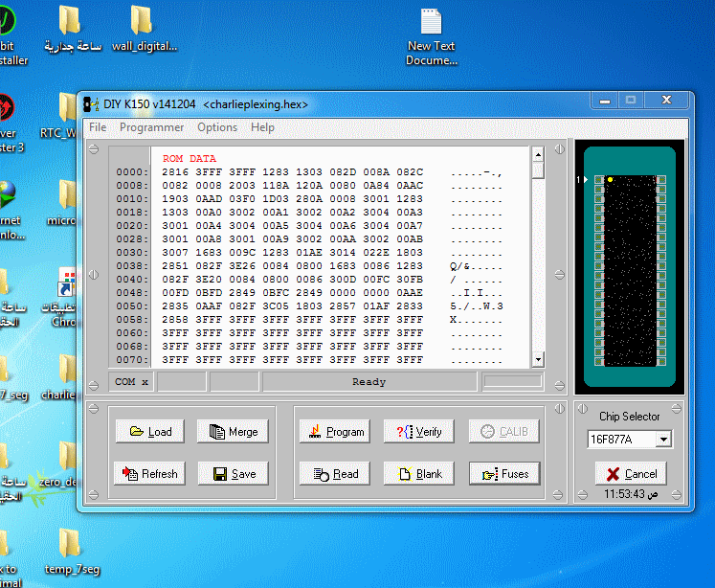Open temp_7seg folder on desktop
Viewport: 715px width, 588px height.
point(72,552)
